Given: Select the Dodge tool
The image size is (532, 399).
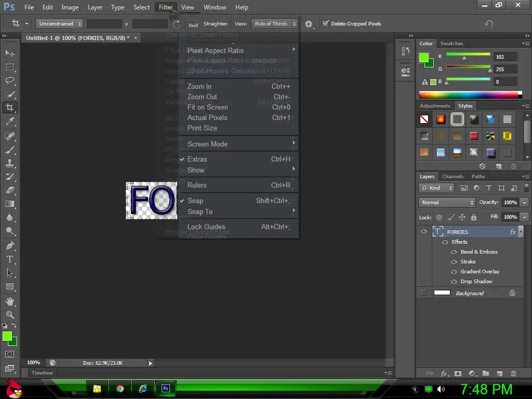Looking at the screenshot, I should (10, 231).
